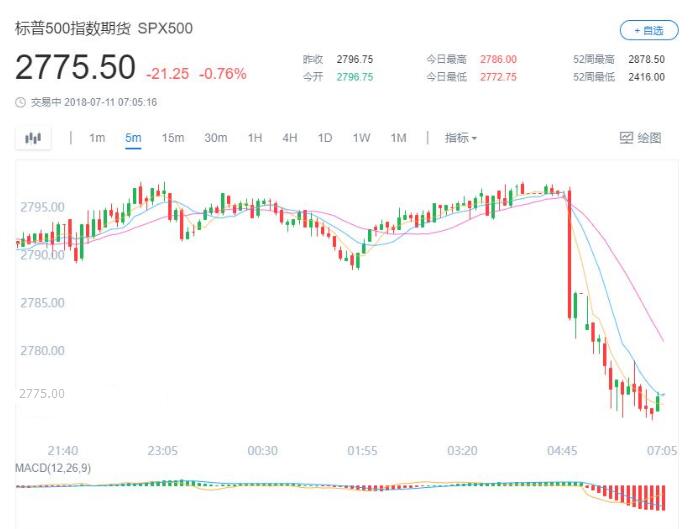
Task: Click the candlestick chart type icon
Action: 33,138
